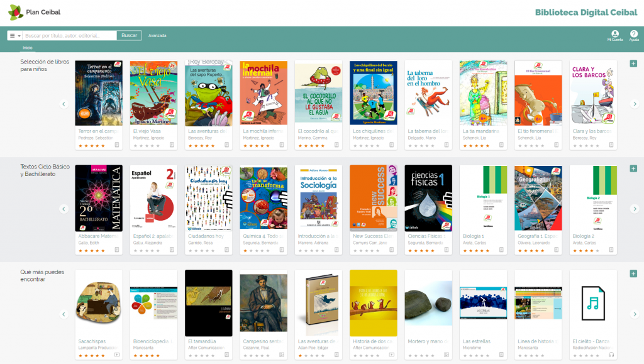The image size is (644, 364).
Task: Expand the children's books selection plus icon
Action: pyautogui.click(x=633, y=63)
